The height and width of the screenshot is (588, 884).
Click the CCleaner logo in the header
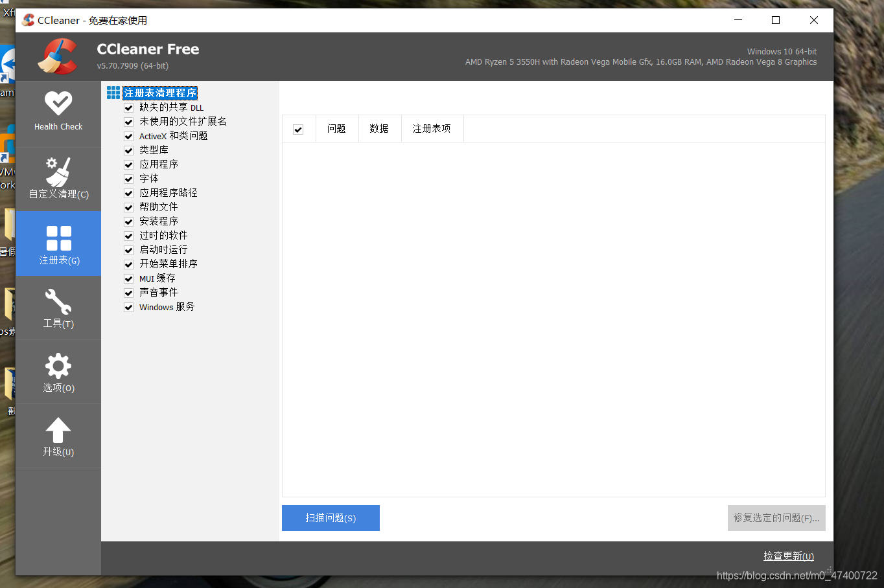tap(58, 56)
